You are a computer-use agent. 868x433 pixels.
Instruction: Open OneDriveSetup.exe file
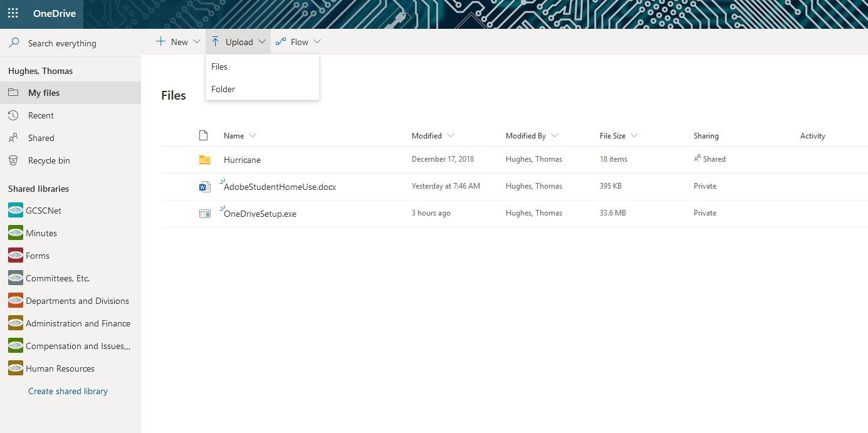coord(260,214)
